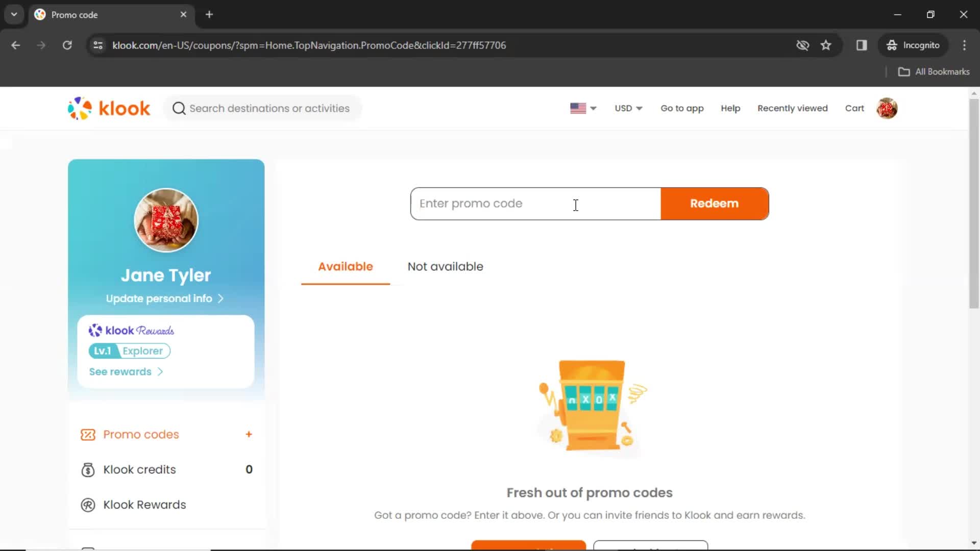The height and width of the screenshot is (551, 980).
Task: Open the Help link
Action: pos(730,108)
